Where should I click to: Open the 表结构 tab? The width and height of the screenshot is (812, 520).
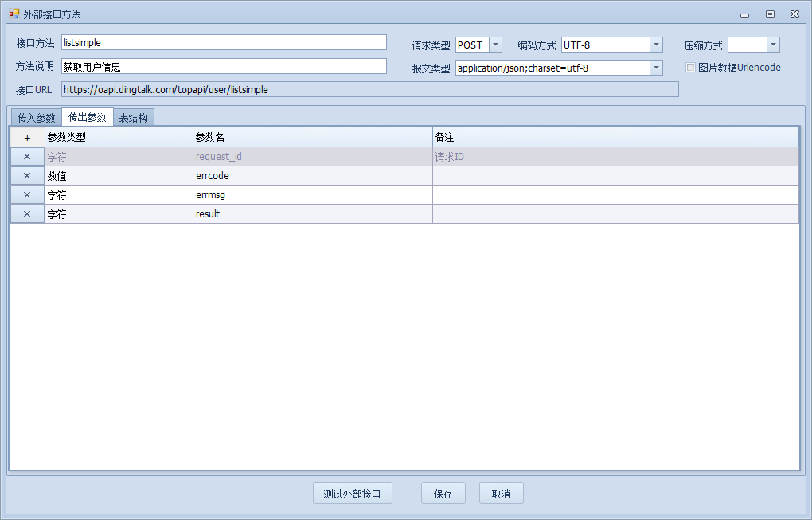[x=133, y=118]
